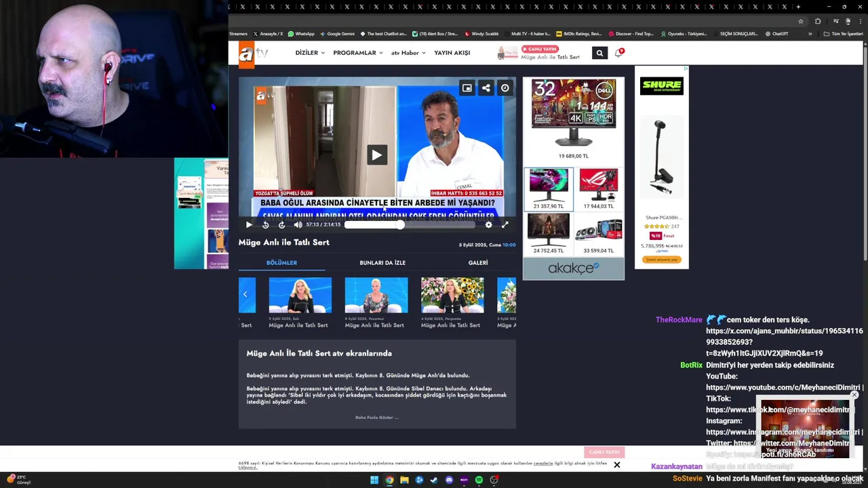Click TheRockMare username in chat

pos(679,320)
